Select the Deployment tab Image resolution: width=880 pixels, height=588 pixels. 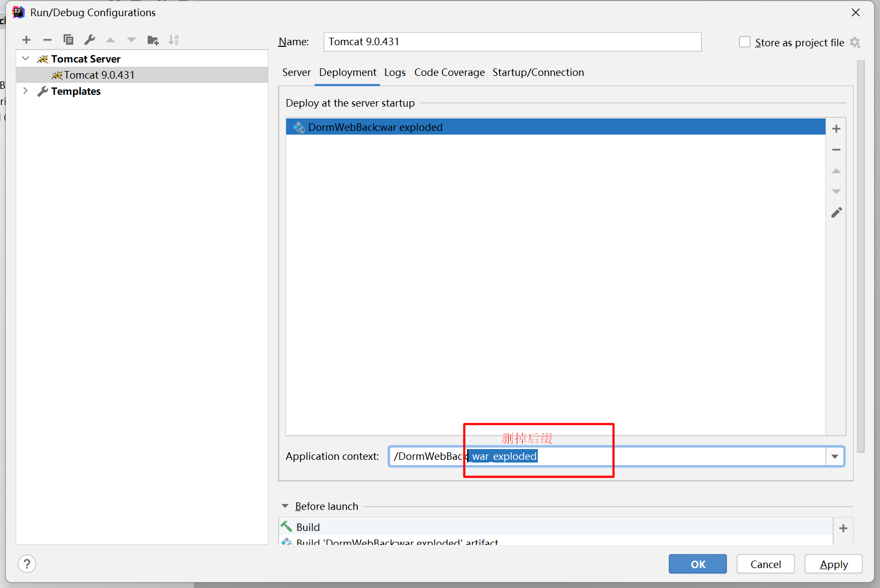tap(348, 73)
